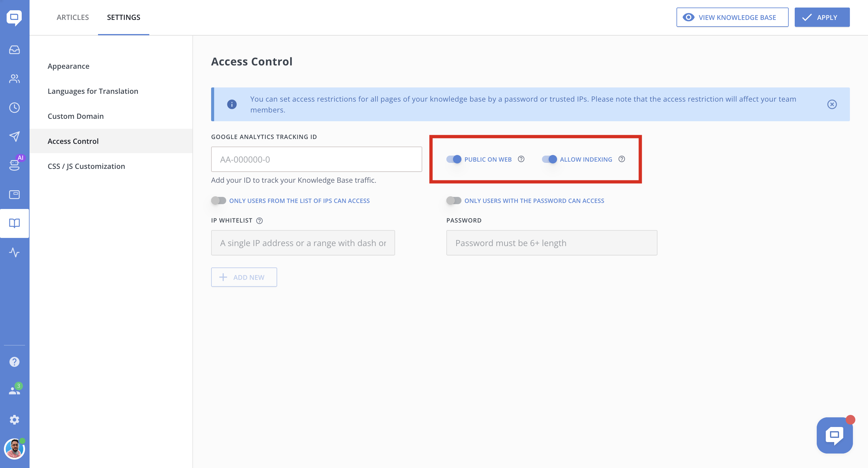868x468 pixels.
Task: Open CSS / JS Customization section
Action: pyautogui.click(x=86, y=166)
